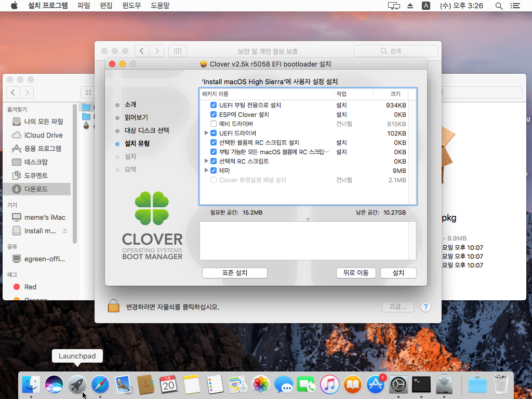Open Finder from the dock
This screenshot has width=532, height=399.
[x=31, y=384]
